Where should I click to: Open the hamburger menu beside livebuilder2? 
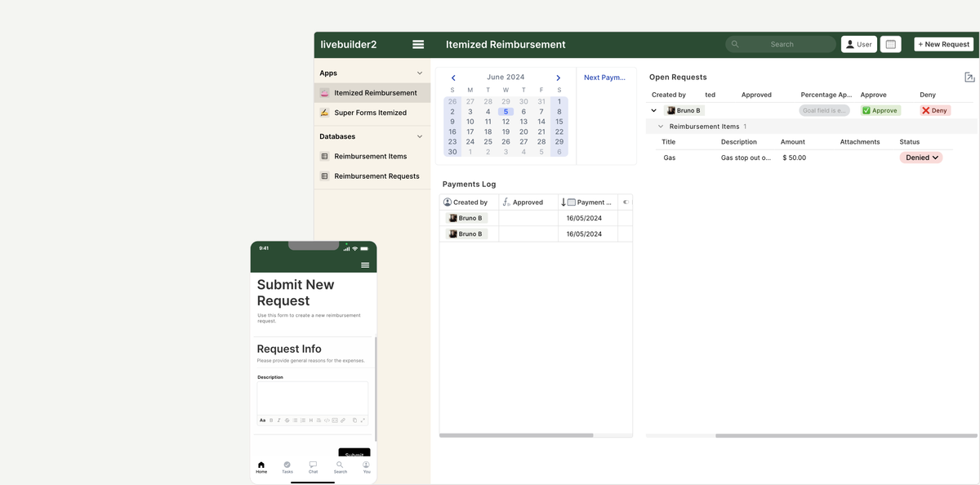(x=417, y=44)
